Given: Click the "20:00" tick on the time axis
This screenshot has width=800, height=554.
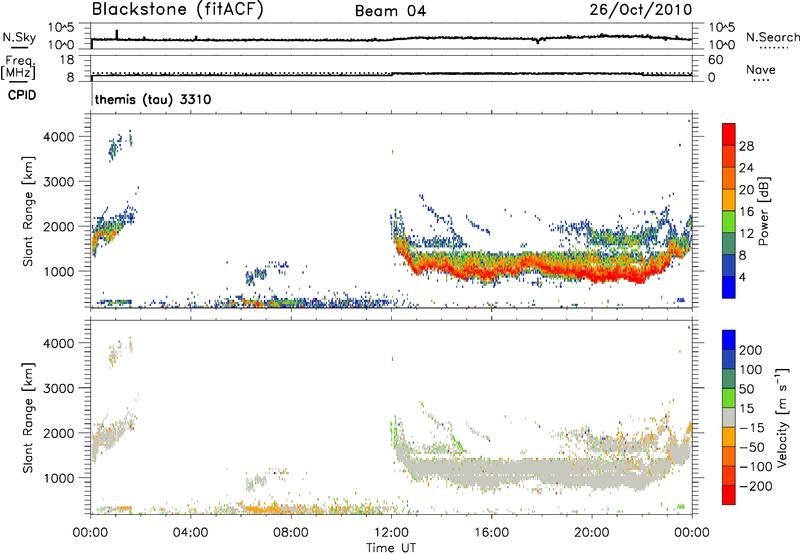Looking at the screenshot, I should [591, 533].
